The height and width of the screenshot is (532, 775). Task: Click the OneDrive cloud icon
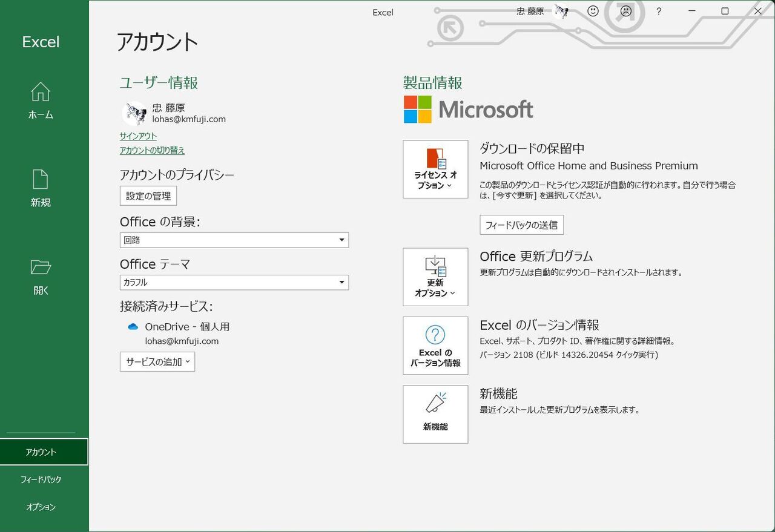point(133,327)
